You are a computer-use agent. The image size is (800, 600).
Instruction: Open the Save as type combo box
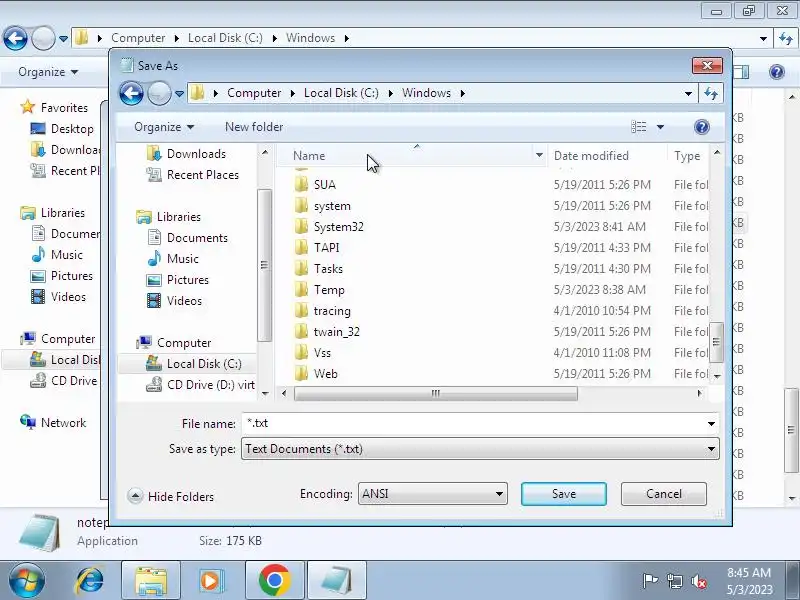pos(480,449)
